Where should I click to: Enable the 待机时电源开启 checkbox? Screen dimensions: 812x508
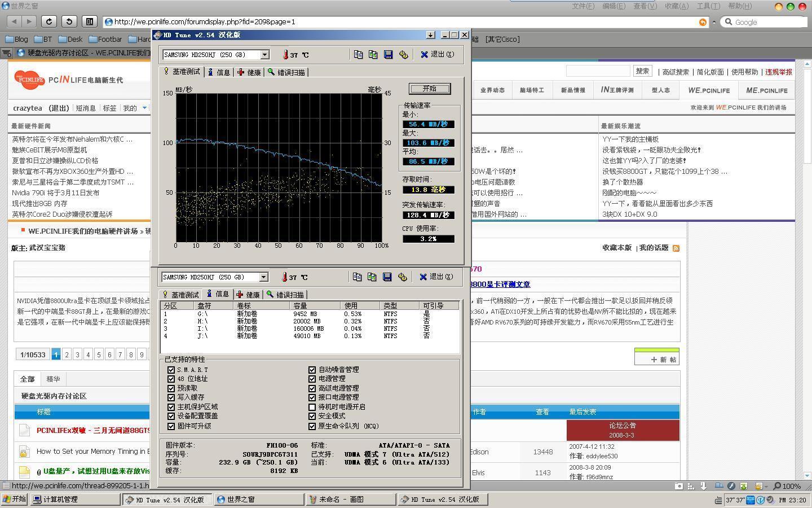click(312, 407)
